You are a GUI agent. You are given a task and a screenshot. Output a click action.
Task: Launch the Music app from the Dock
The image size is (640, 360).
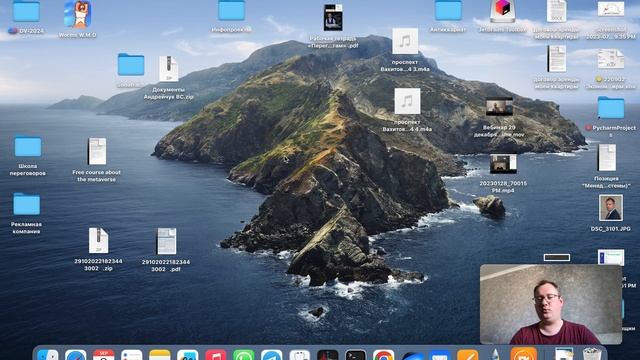click(216, 355)
